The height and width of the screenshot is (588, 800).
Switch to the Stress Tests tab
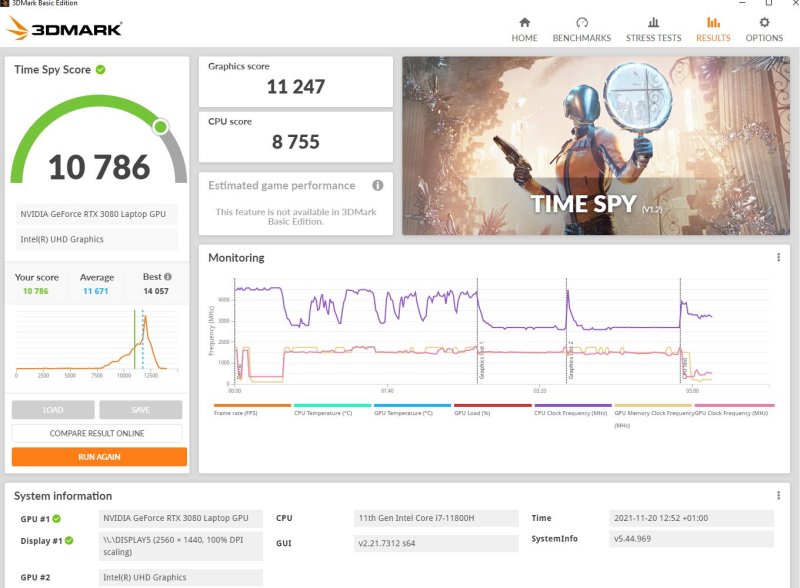pyautogui.click(x=654, y=30)
